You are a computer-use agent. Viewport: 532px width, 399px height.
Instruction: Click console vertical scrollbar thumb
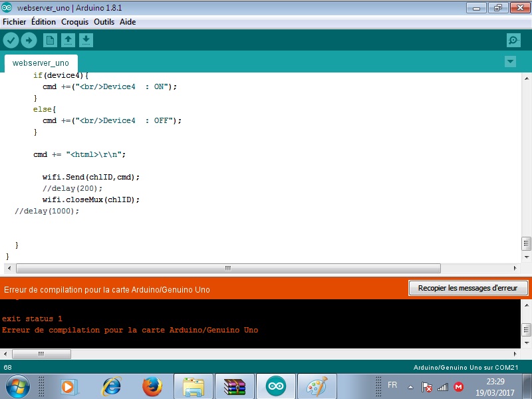(x=526, y=329)
